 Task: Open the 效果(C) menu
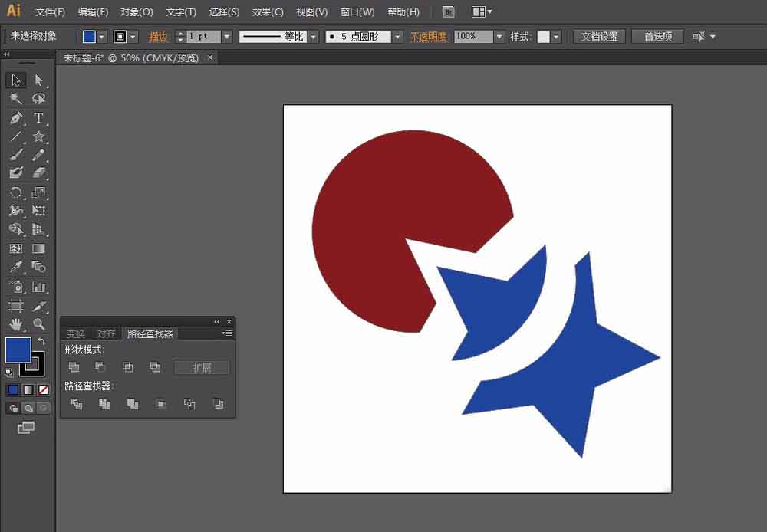268,11
